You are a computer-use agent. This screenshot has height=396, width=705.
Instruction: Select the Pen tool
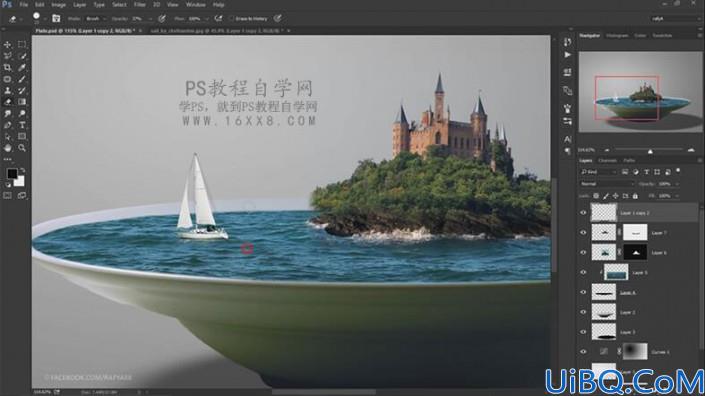[x=8, y=125]
